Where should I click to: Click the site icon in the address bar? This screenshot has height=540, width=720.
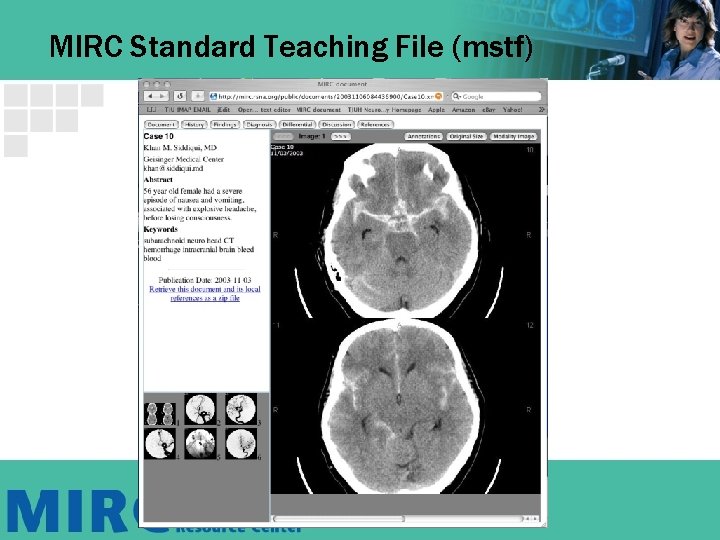click(213, 96)
